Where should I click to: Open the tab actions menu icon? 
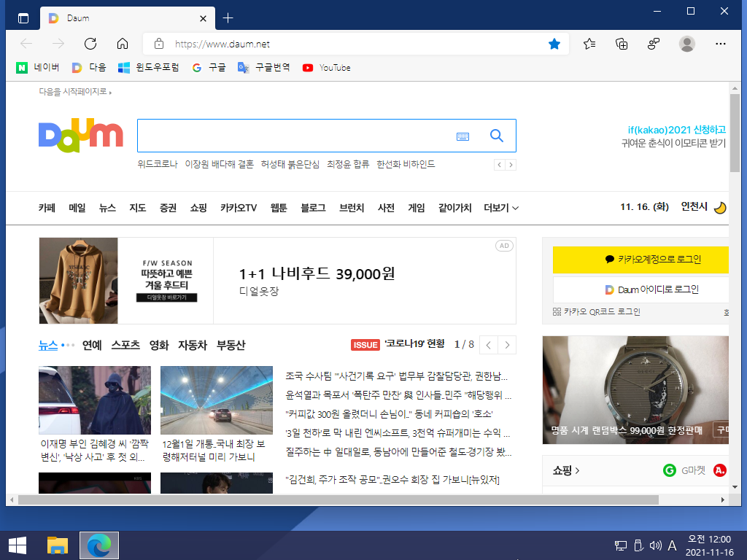point(23,18)
